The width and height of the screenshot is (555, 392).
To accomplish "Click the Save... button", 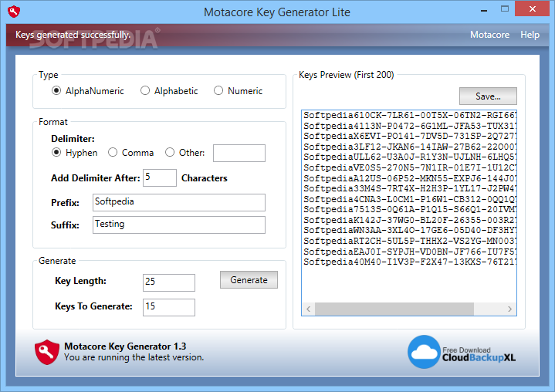I will pyautogui.click(x=488, y=96).
